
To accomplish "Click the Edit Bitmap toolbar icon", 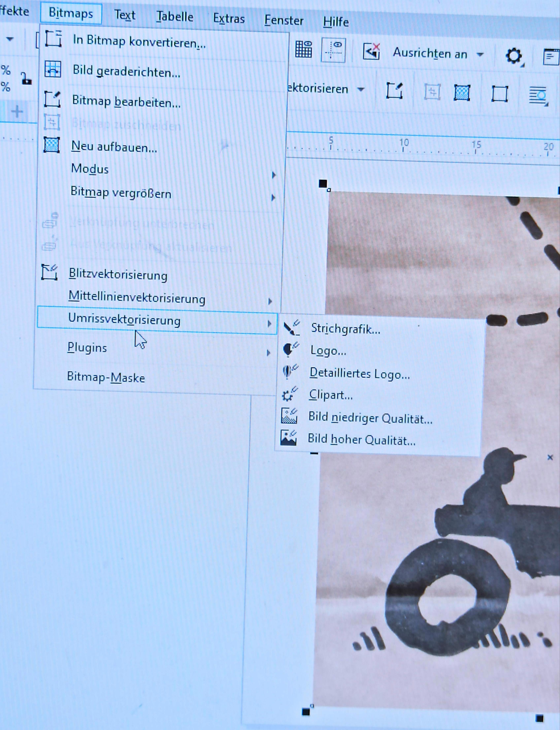I will tap(394, 91).
